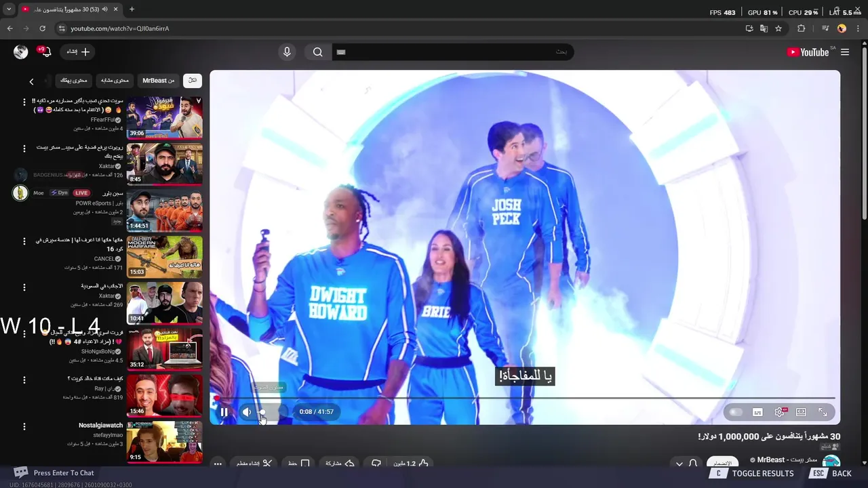Open the 39:06 FFearFFul video thumbnail
Viewport: 868px width, 488px height.
[x=165, y=117]
